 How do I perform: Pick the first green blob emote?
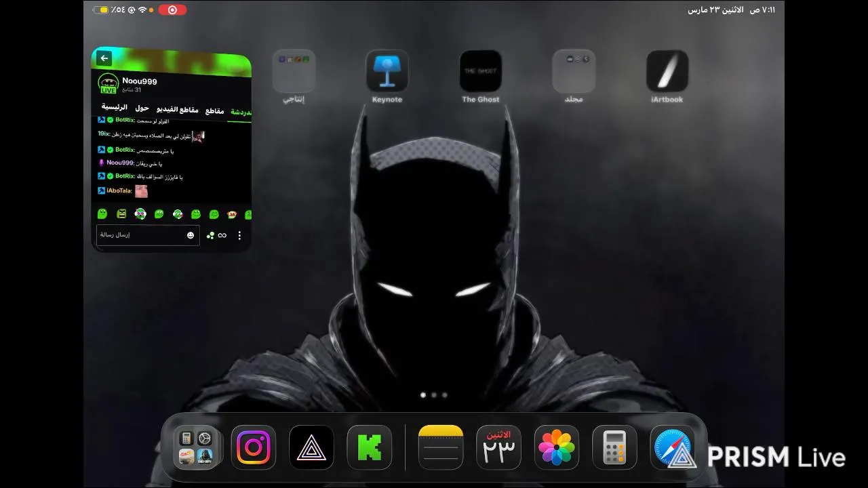[102, 213]
